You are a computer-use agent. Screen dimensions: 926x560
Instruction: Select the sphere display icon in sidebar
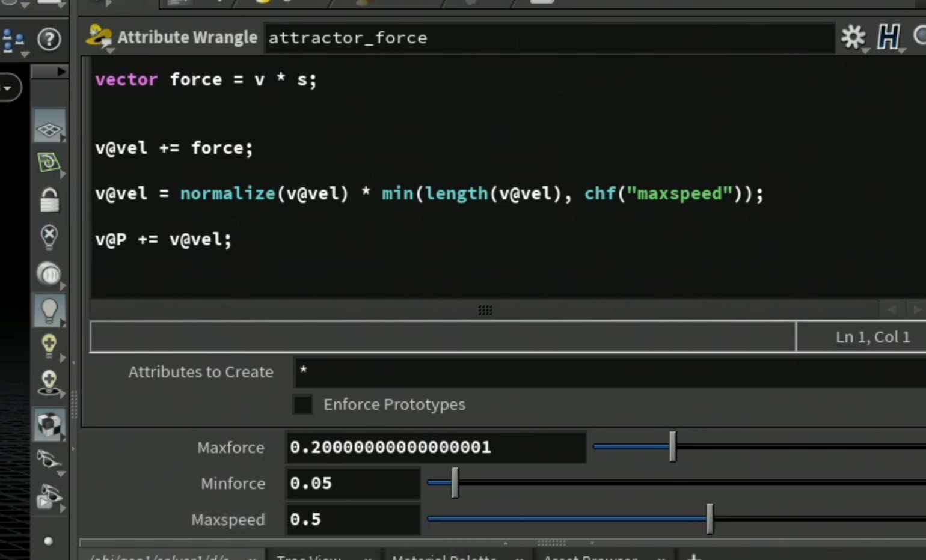pos(49,274)
